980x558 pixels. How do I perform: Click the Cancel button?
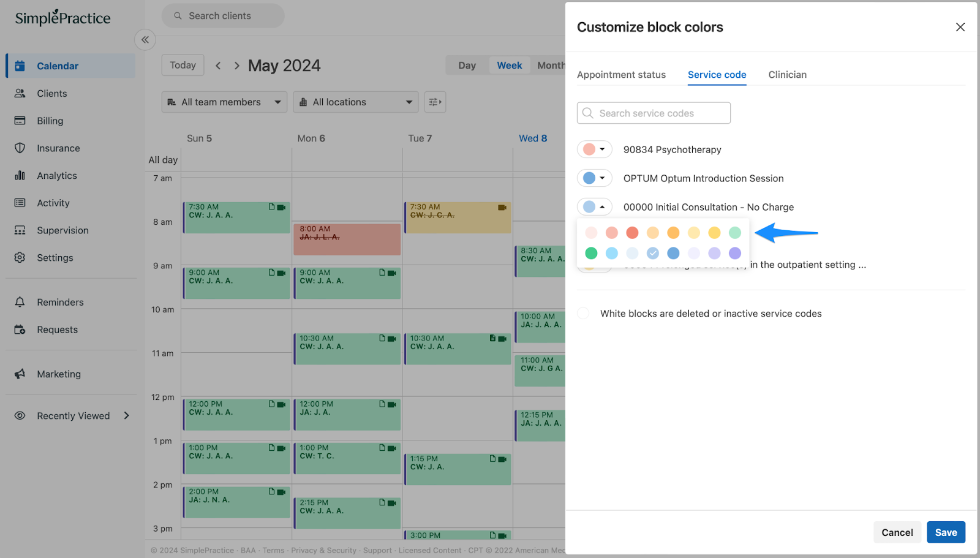click(897, 532)
